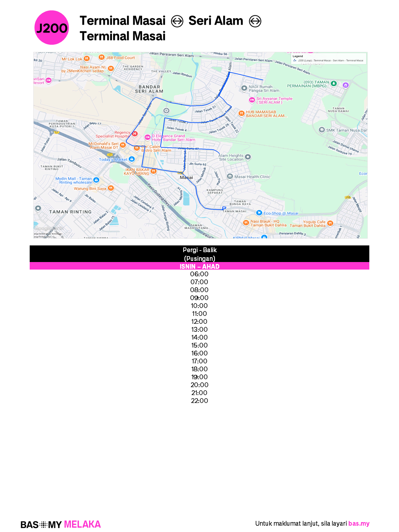
Task: Select the Regency Specialist Hospital marker
Action: point(135,134)
